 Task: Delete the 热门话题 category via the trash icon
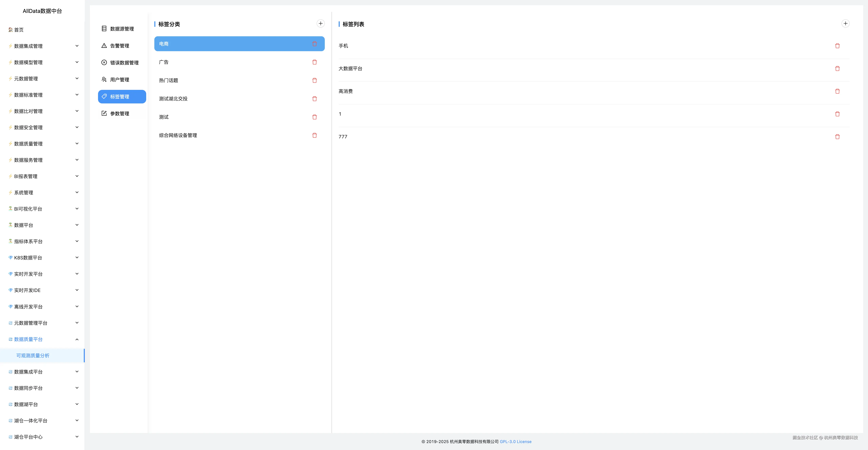tap(314, 81)
